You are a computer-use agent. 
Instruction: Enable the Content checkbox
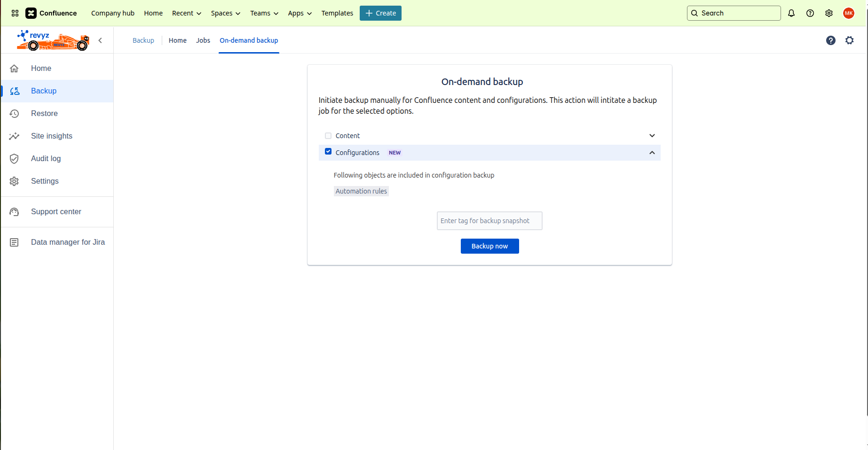[328, 136]
